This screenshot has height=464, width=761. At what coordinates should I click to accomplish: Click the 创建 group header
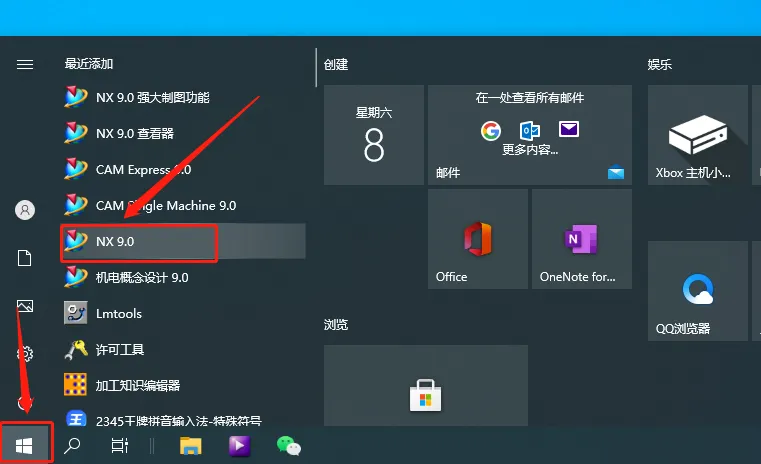click(336, 64)
